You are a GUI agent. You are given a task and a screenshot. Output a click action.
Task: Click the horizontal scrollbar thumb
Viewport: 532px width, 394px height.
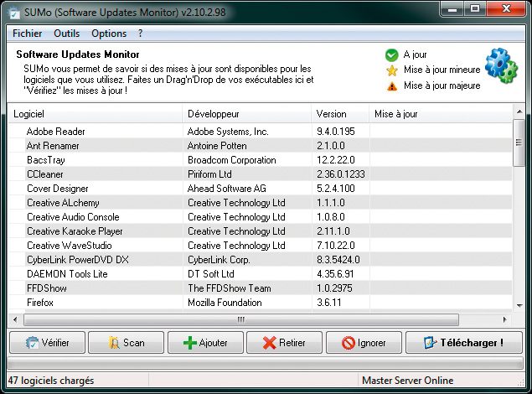pos(240,319)
